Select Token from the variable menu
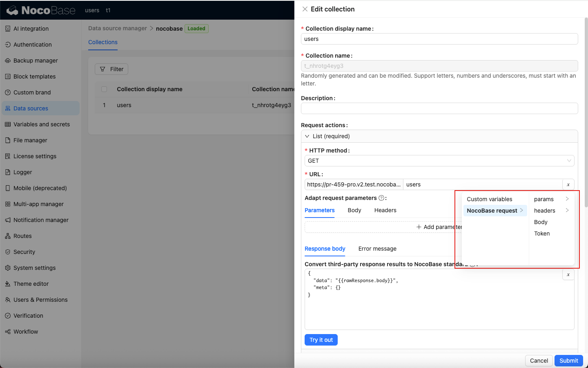The height and width of the screenshot is (368, 588). click(x=542, y=233)
